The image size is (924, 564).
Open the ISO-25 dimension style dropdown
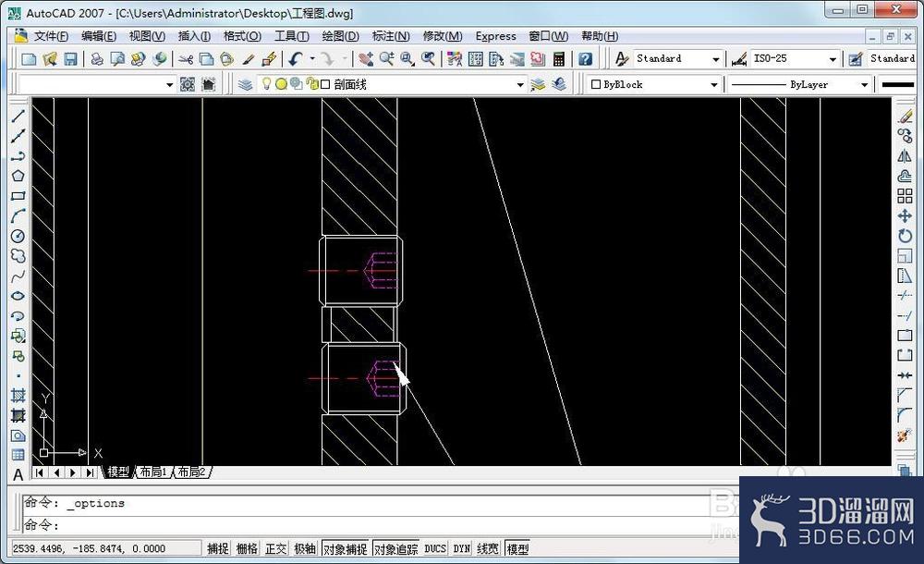pos(795,58)
